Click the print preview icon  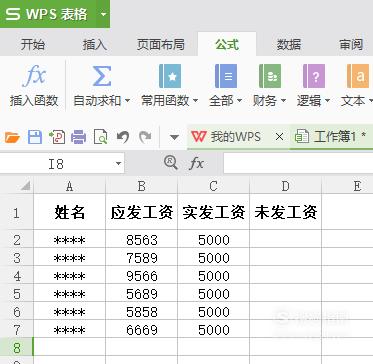pyautogui.click(x=100, y=137)
